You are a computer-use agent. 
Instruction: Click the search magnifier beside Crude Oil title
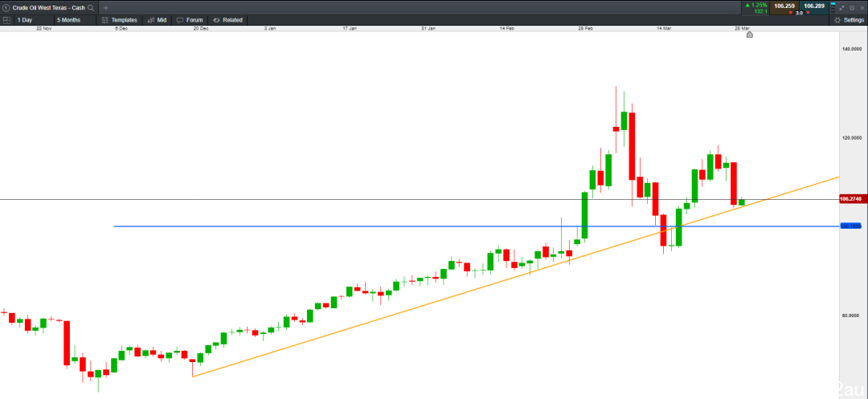tap(92, 8)
